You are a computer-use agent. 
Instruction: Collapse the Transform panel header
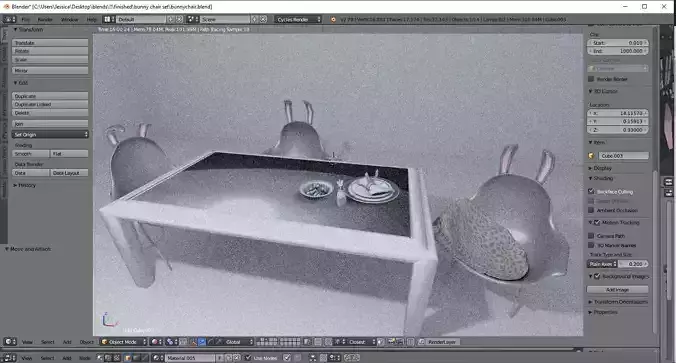pos(28,30)
